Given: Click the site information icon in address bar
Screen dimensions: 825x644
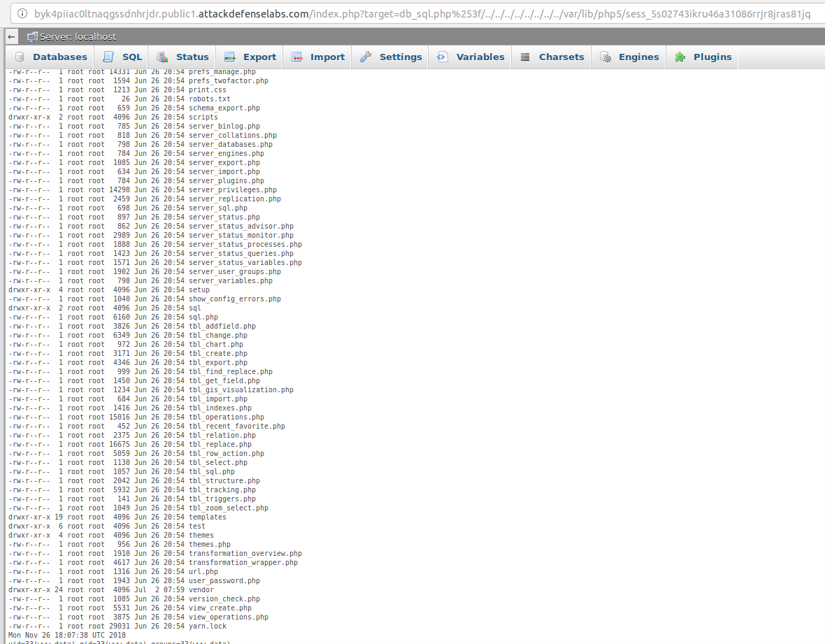Looking at the screenshot, I should point(22,14).
